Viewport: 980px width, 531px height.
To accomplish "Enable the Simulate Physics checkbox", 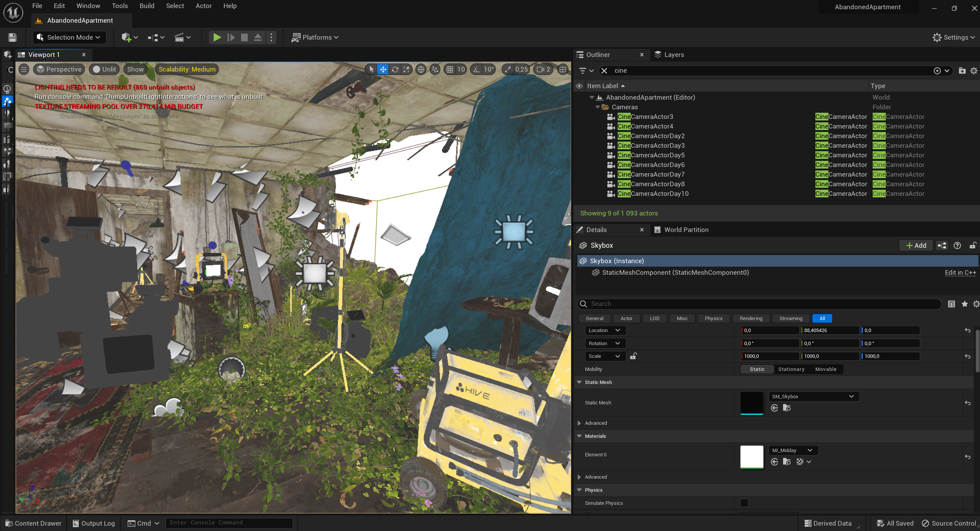I will 744,503.
